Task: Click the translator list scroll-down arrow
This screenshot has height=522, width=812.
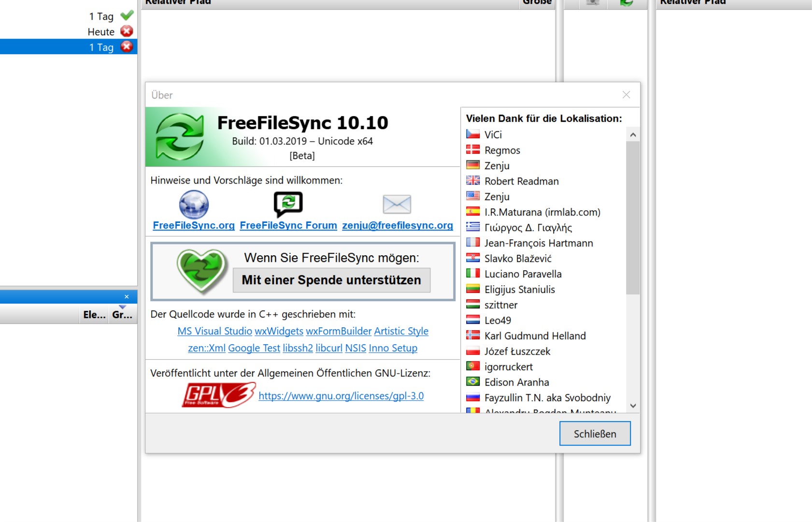Action: tap(633, 406)
